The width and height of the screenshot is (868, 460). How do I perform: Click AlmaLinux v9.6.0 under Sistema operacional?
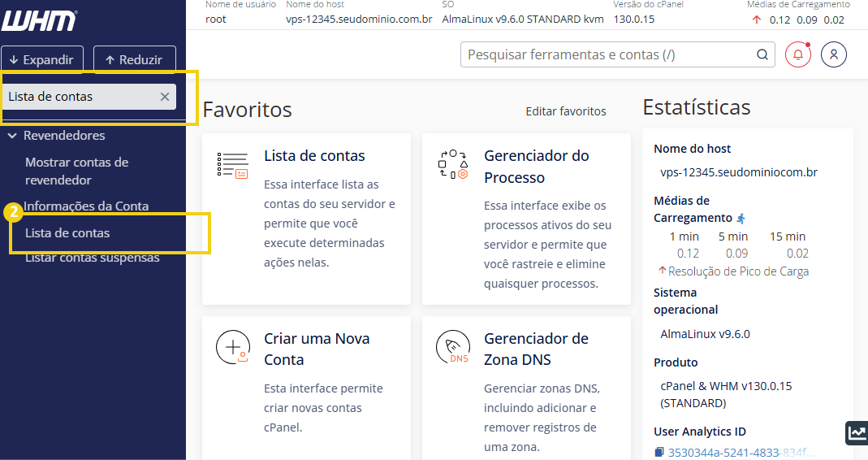click(x=705, y=334)
